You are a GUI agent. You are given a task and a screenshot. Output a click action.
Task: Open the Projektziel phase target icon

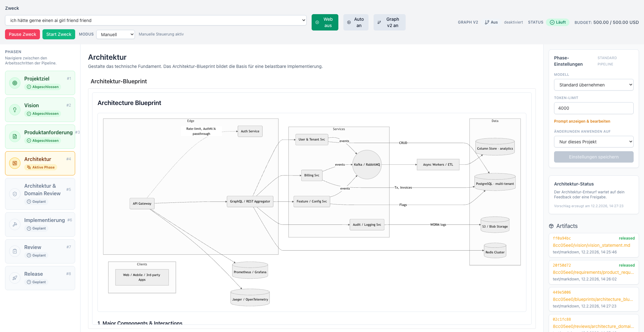pyautogui.click(x=15, y=83)
